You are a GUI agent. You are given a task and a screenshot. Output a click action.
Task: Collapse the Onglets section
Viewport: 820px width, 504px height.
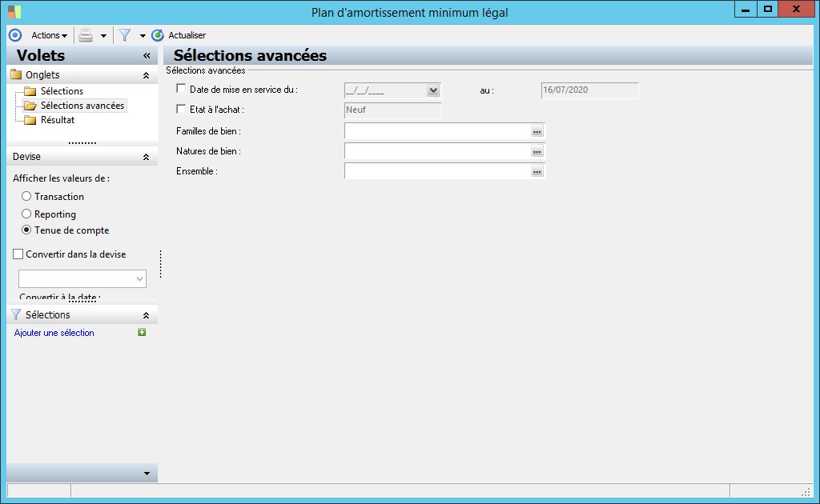[x=146, y=75]
